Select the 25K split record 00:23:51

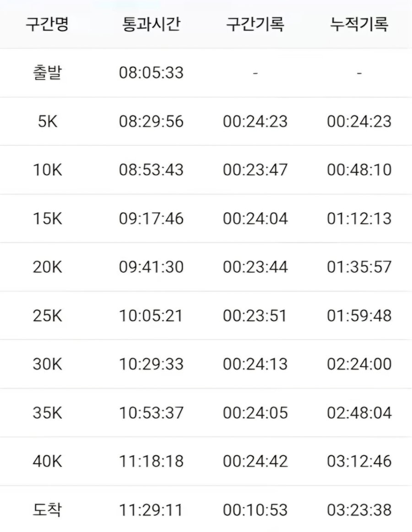click(255, 316)
